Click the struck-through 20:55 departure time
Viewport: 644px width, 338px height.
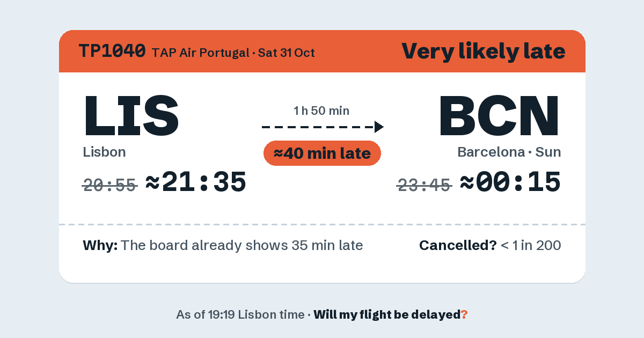[x=110, y=185]
